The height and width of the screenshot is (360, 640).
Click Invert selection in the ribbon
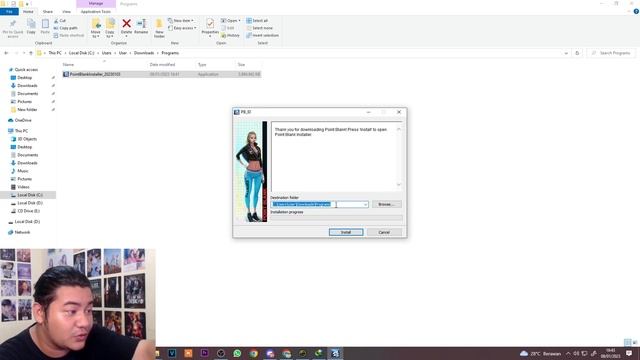pos(262,36)
